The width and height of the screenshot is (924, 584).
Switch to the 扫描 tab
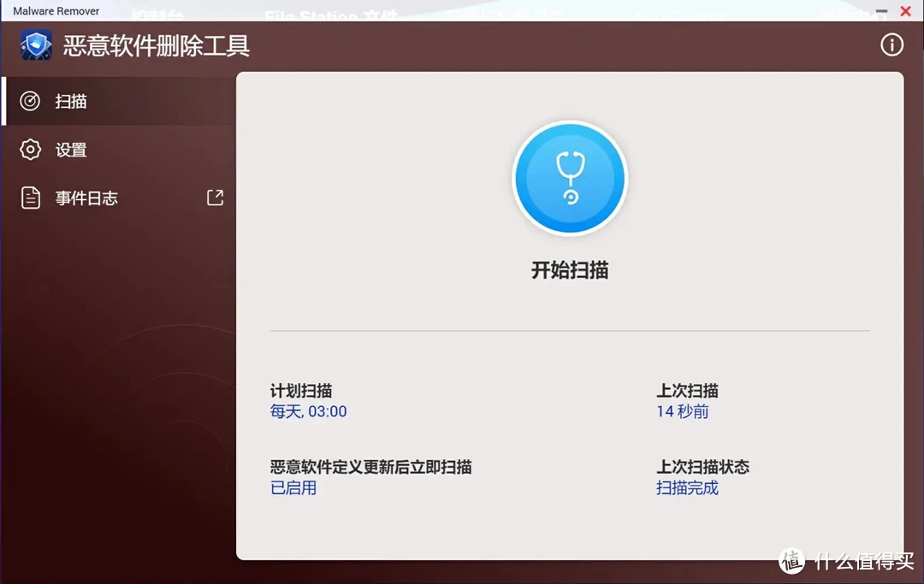pyautogui.click(x=70, y=101)
